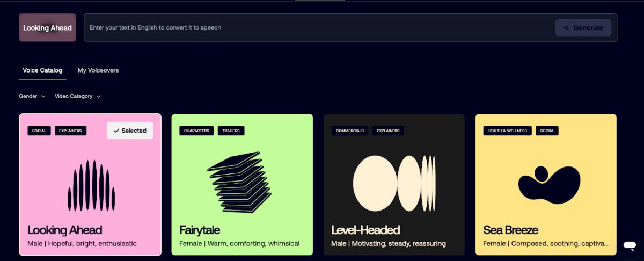The image size is (644, 261).
Task: Expand the Video Category filter dropdown
Action: 78,96
